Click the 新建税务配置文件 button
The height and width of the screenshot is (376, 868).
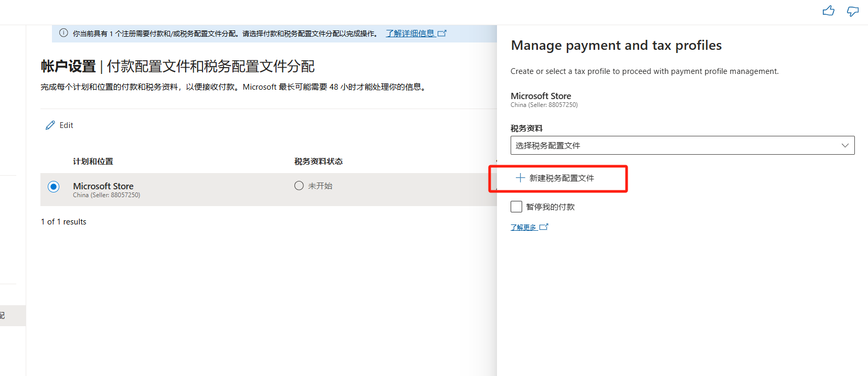(x=555, y=178)
